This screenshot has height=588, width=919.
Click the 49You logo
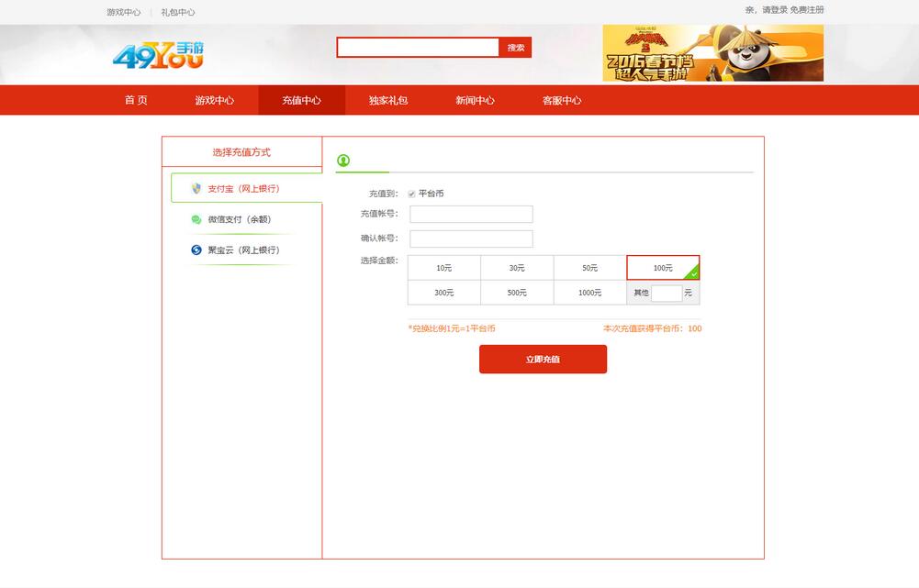[x=158, y=56]
